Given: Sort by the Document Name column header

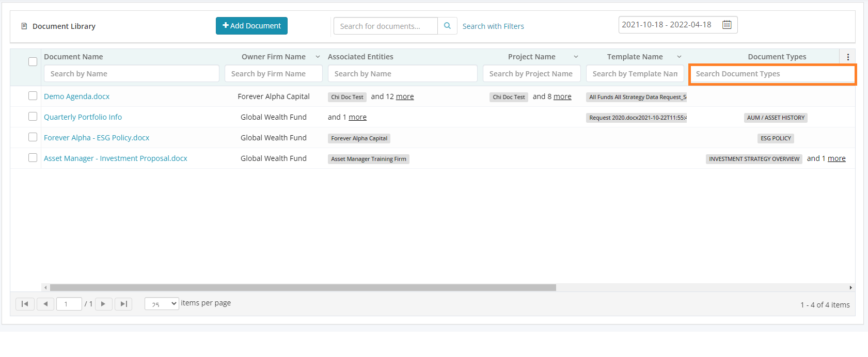Looking at the screenshot, I should click(x=73, y=57).
